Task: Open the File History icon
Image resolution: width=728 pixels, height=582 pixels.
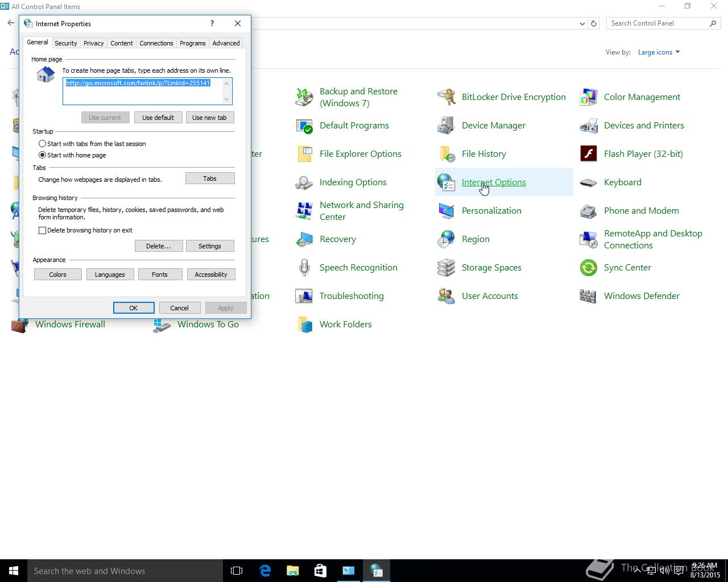Action: [x=446, y=154]
